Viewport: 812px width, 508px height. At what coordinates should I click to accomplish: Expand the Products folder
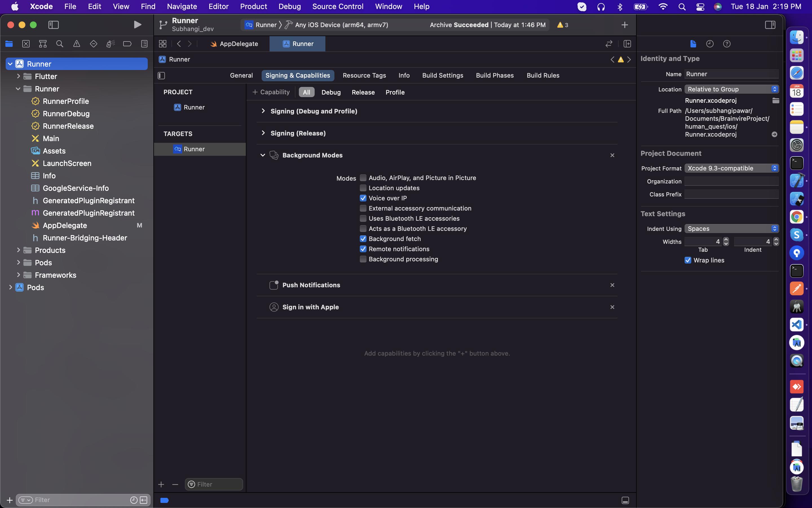point(18,250)
